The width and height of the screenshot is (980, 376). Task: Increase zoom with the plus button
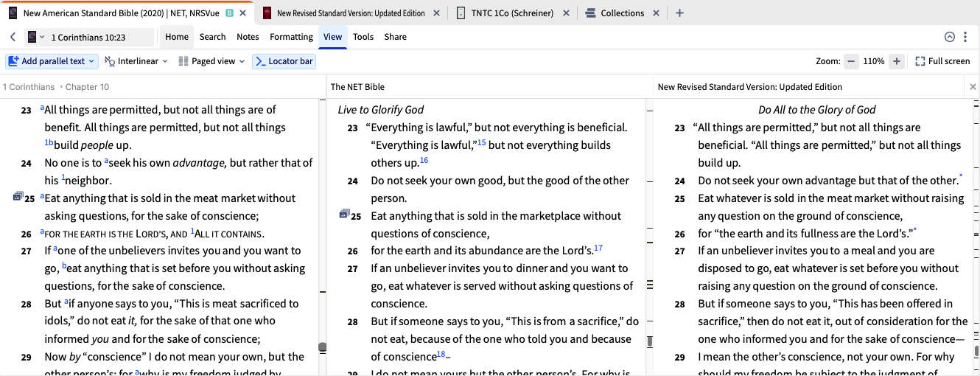coord(897,61)
